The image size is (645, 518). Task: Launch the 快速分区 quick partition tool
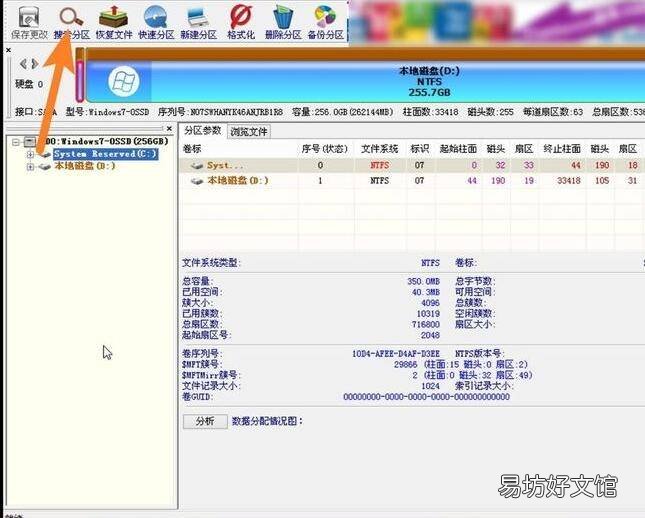[156, 22]
